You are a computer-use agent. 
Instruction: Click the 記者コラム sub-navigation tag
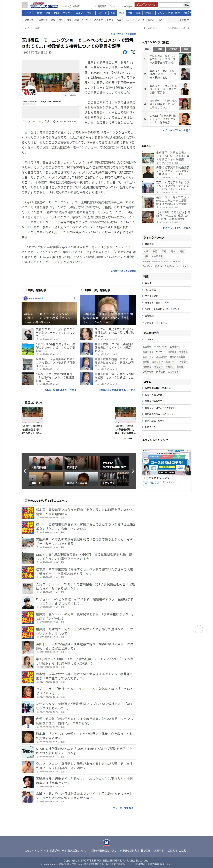click(x=30, y=20)
